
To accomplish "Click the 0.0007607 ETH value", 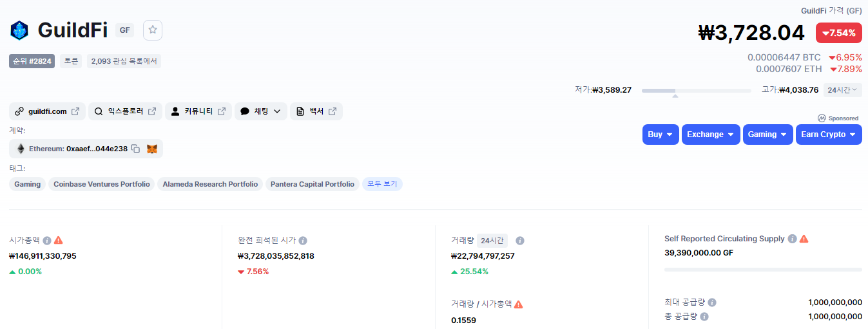I will point(789,69).
